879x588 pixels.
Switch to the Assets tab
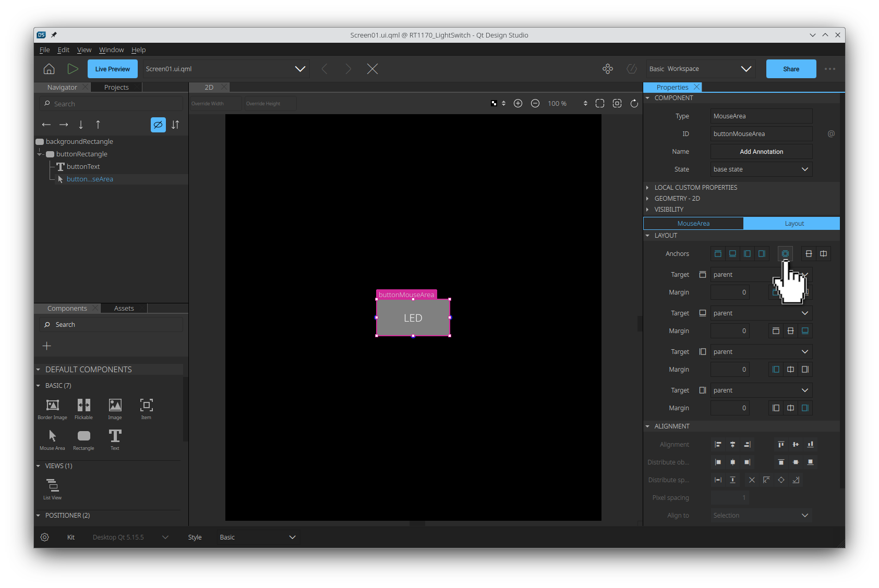124,308
